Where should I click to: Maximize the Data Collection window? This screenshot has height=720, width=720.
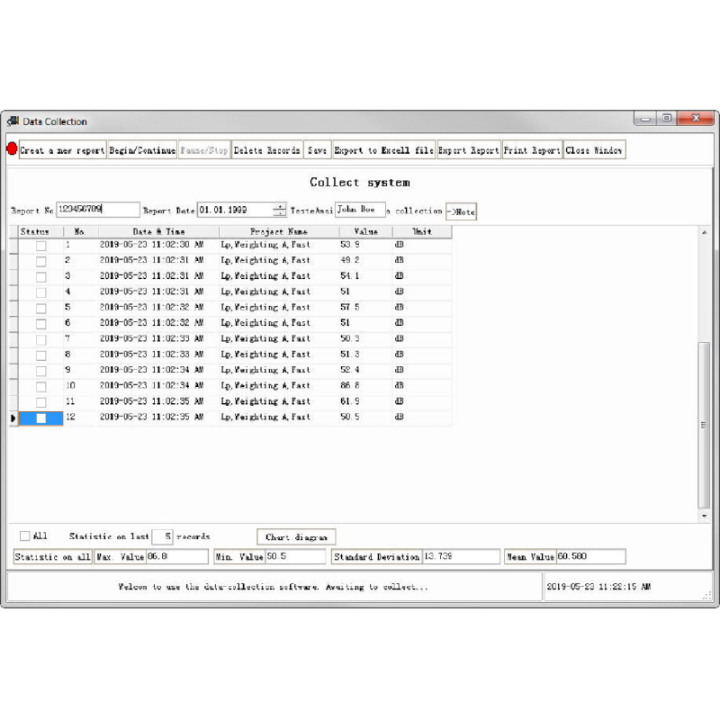point(667,118)
